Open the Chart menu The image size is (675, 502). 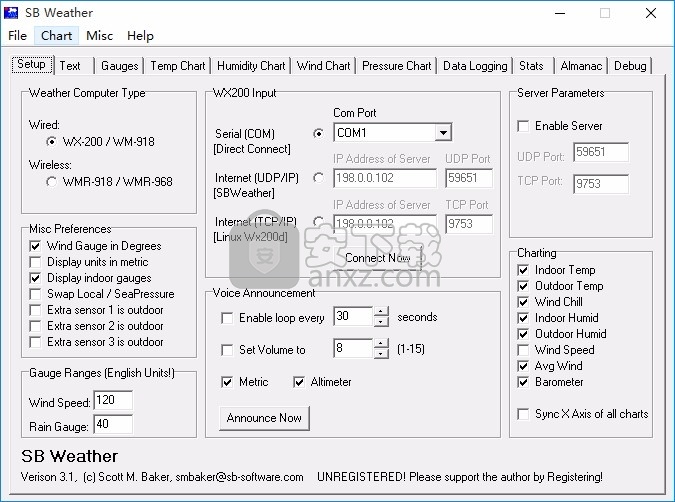(56, 36)
